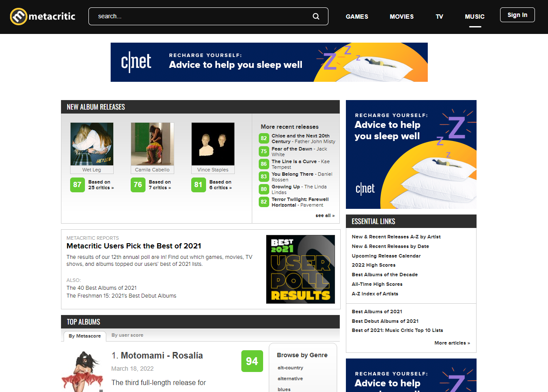
Task: Open the Games menu in navigation
Action: [x=357, y=17]
